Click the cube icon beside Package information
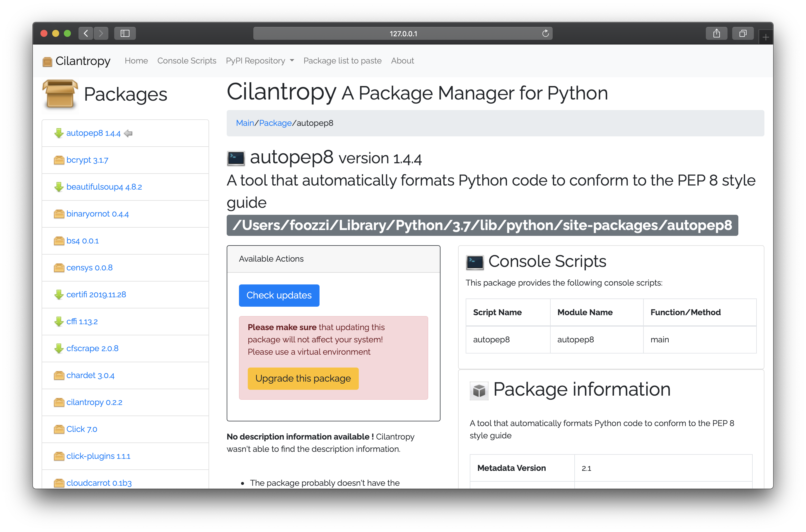Image resolution: width=806 pixels, height=532 pixels. (479, 391)
